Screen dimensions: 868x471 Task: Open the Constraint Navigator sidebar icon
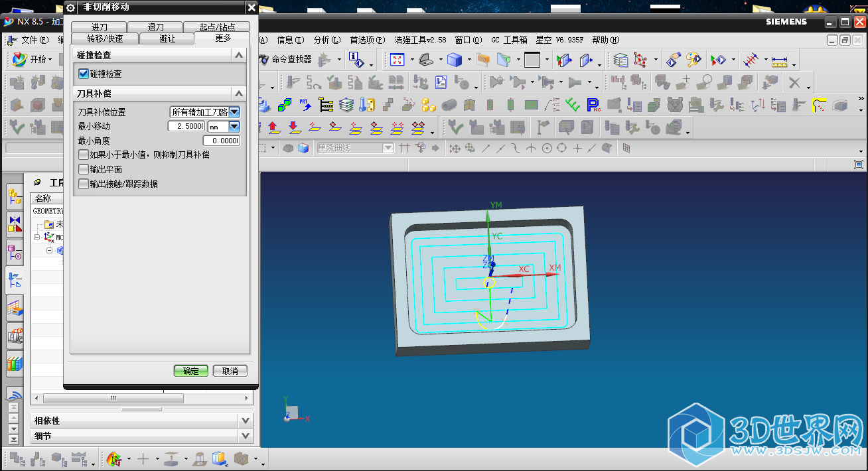(15, 224)
